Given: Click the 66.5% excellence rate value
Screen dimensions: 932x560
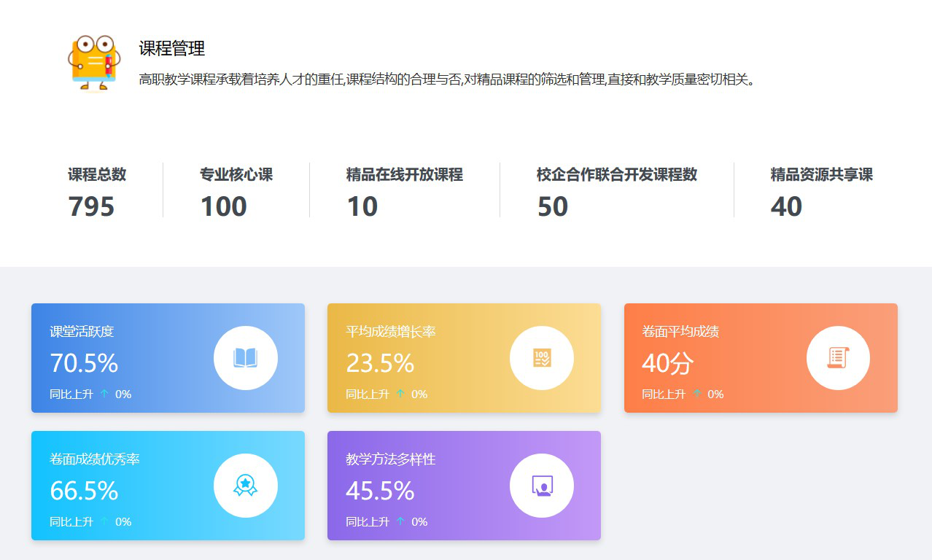Looking at the screenshot, I should 84,491.
